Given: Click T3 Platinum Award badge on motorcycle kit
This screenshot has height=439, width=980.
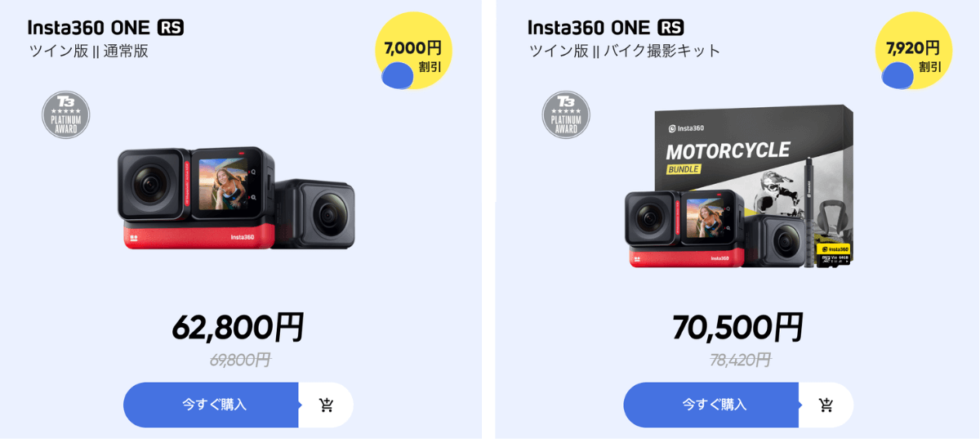Looking at the screenshot, I should [x=566, y=114].
